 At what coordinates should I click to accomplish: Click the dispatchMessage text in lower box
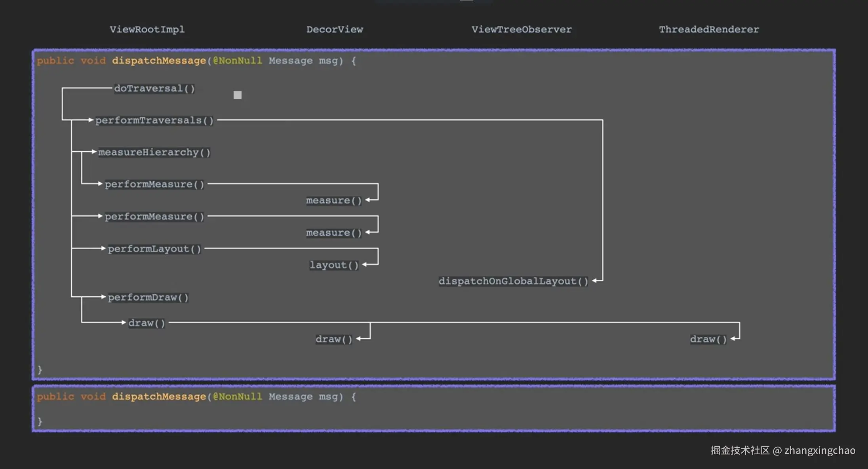pos(158,397)
